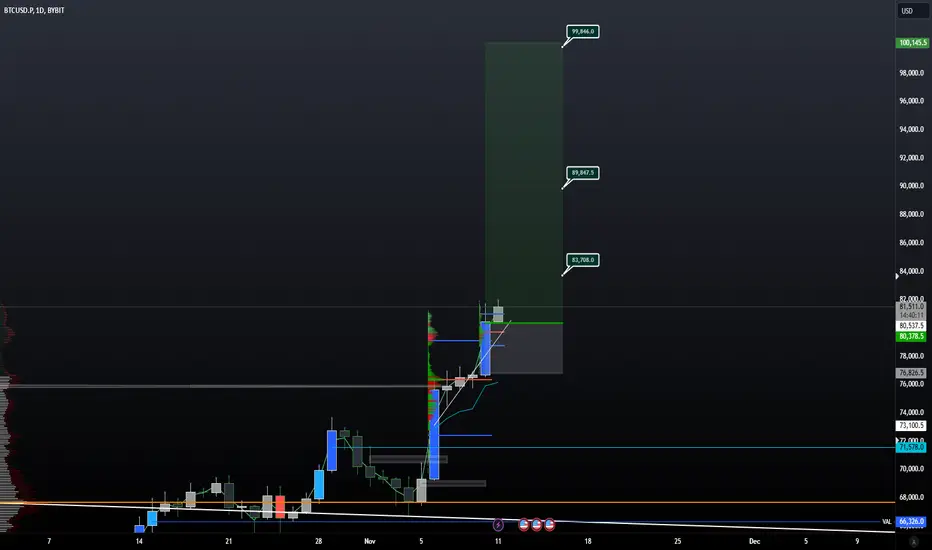Open the last US flag economic event
The height and width of the screenshot is (550, 932).
click(x=549, y=525)
